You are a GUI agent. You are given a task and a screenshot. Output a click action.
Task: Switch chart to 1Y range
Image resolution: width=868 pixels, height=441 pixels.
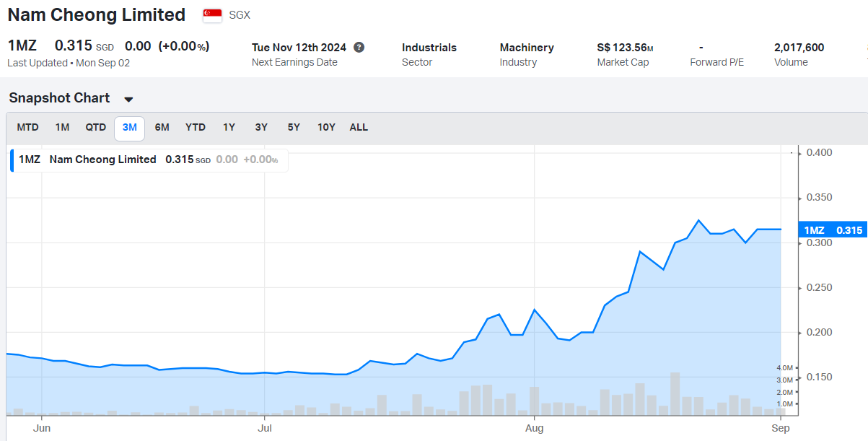click(229, 128)
